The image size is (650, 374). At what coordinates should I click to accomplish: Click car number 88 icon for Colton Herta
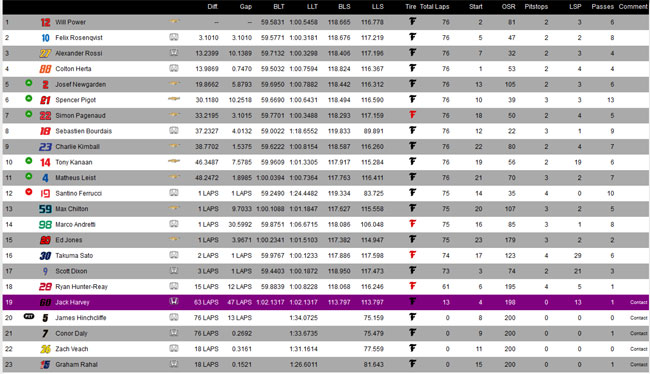tap(45, 69)
